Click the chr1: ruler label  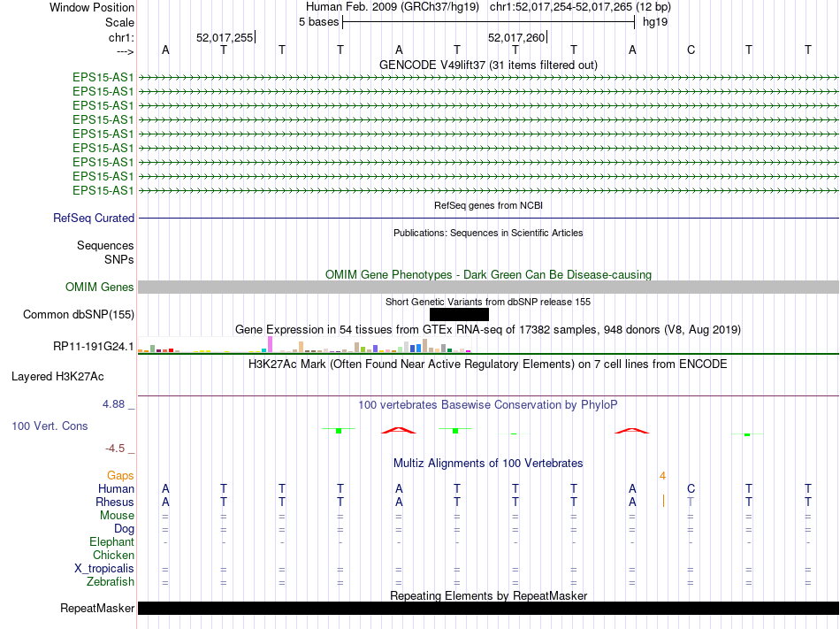point(121,37)
